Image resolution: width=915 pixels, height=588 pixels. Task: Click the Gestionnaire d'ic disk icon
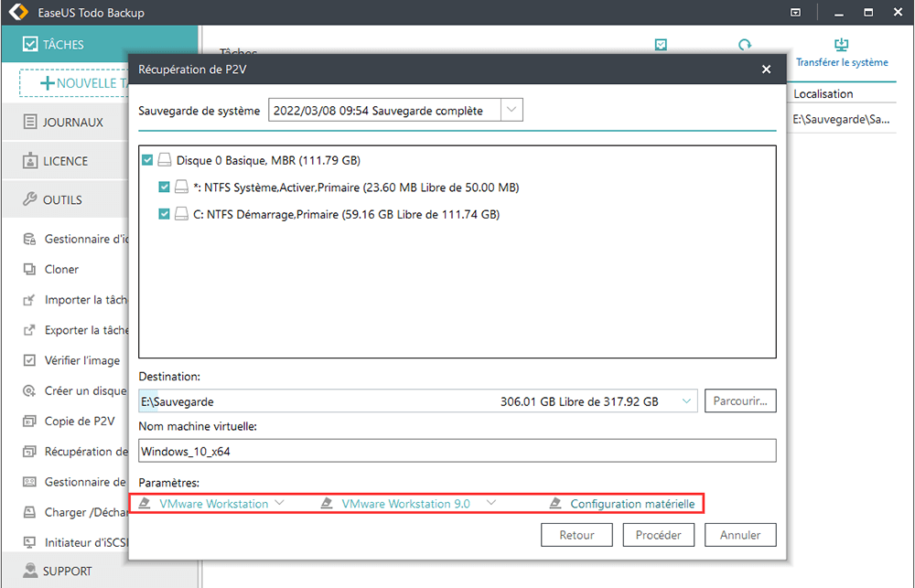(x=29, y=240)
